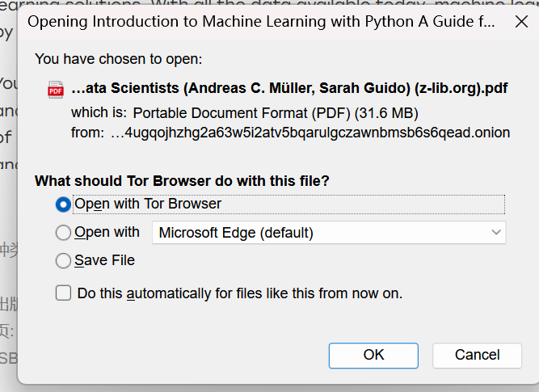Click the red PDF file icon
539x392 pixels.
pos(56,90)
